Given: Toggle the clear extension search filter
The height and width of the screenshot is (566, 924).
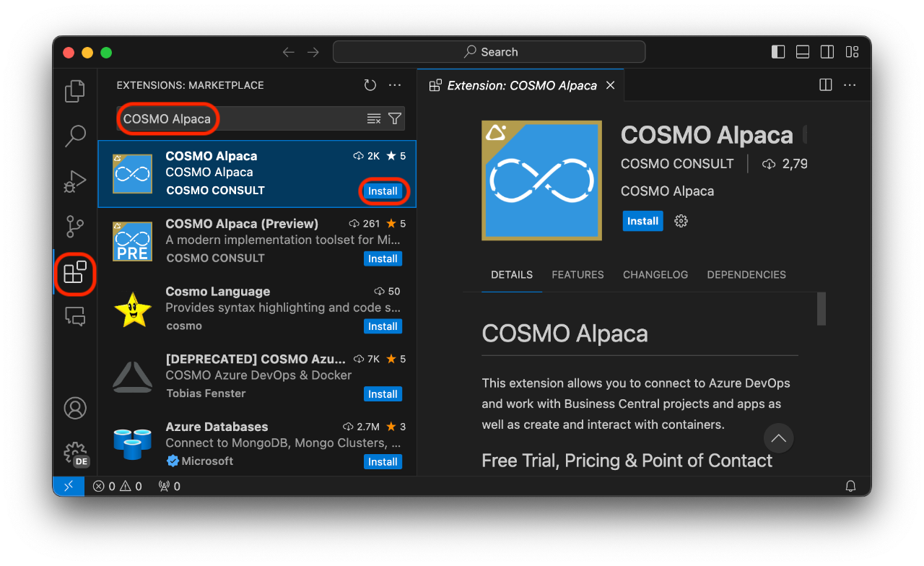Looking at the screenshot, I should [x=375, y=118].
